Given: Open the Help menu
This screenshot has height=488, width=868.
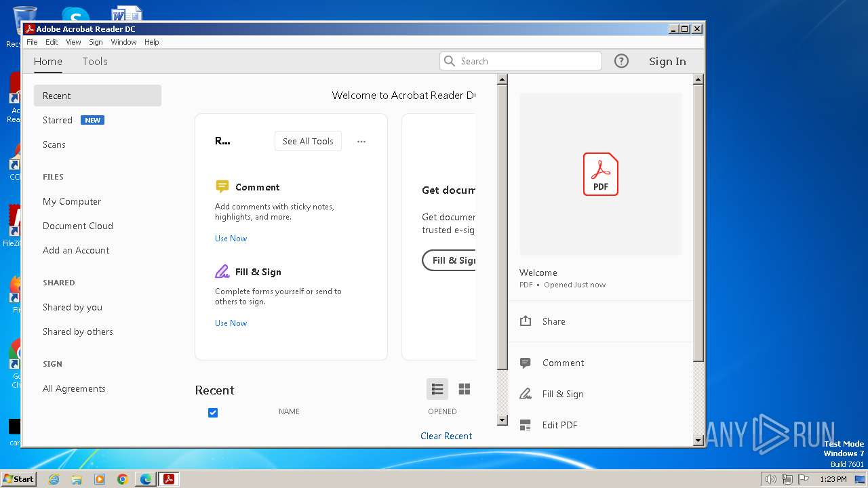Looking at the screenshot, I should pos(151,42).
